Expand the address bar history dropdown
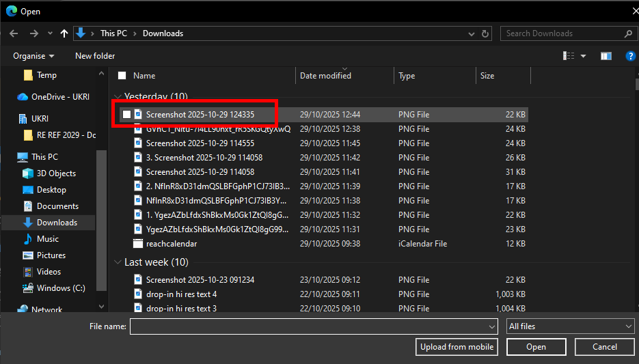Viewport: 639px width, 364px height. click(x=472, y=33)
